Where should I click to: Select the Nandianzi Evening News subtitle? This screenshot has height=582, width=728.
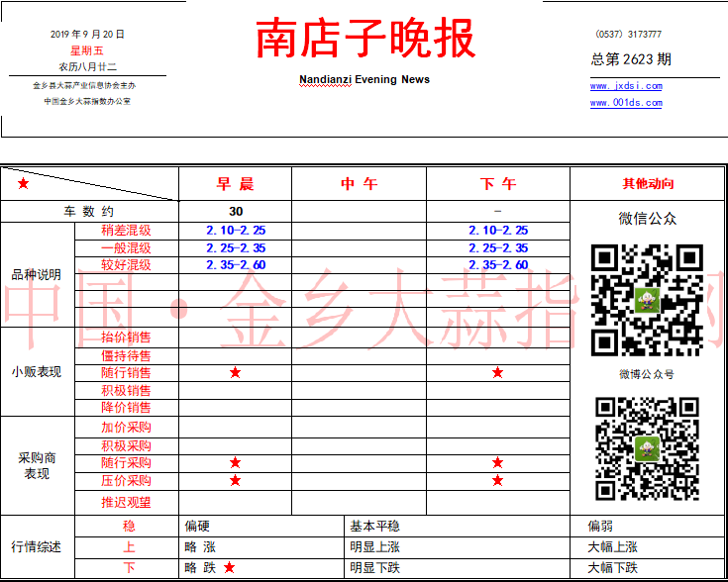pyautogui.click(x=364, y=79)
